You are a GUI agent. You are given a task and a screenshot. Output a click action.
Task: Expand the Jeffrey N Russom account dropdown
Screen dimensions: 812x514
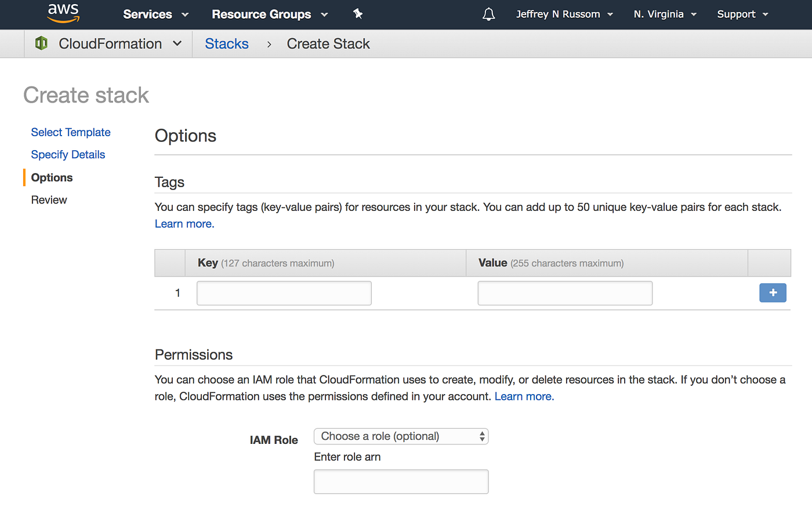click(x=564, y=14)
